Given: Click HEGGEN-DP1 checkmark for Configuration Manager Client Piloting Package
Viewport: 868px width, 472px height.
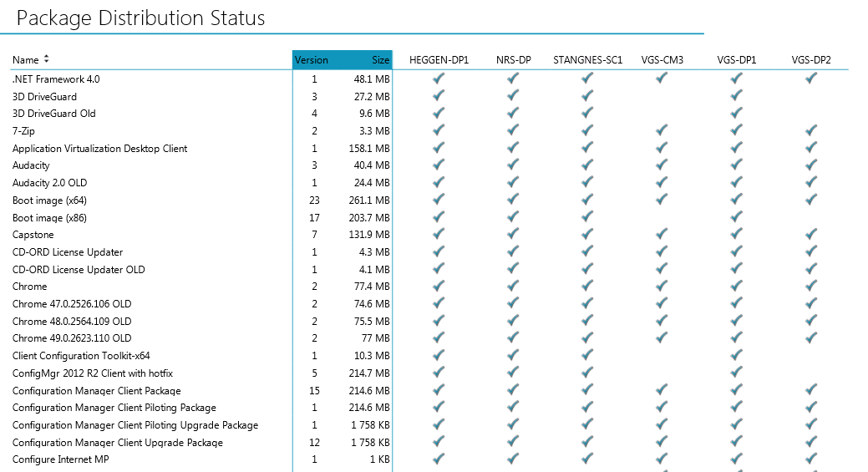Looking at the screenshot, I should tap(439, 408).
